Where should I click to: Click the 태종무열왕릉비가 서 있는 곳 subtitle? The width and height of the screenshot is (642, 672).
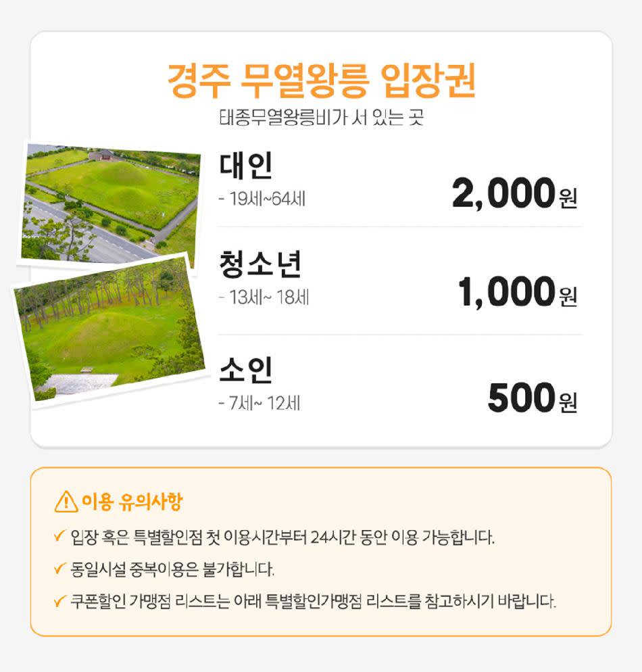click(321, 119)
